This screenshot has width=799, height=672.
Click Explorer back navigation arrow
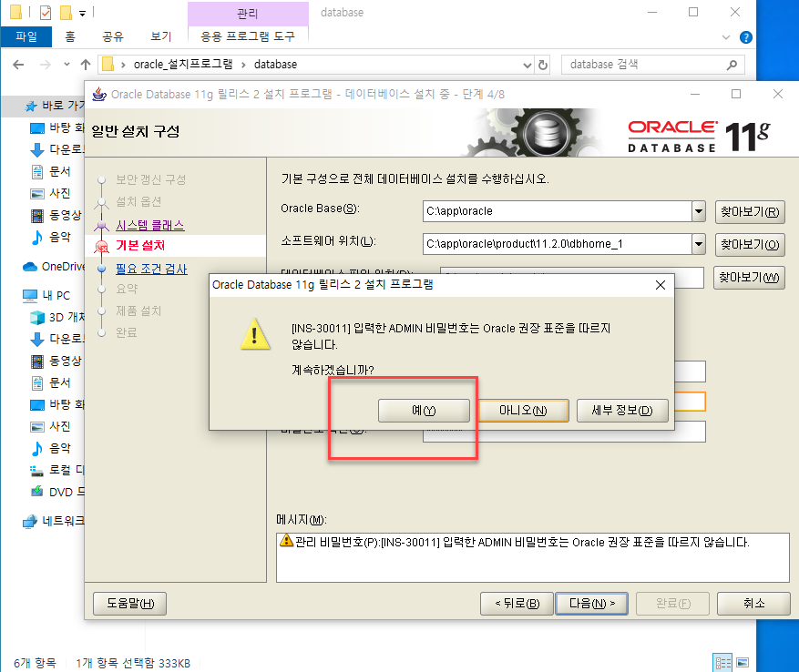pyautogui.click(x=18, y=65)
